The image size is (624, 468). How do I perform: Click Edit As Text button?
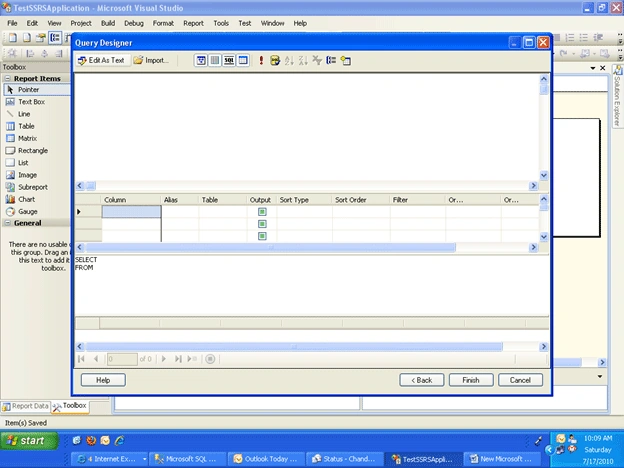coord(101,60)
